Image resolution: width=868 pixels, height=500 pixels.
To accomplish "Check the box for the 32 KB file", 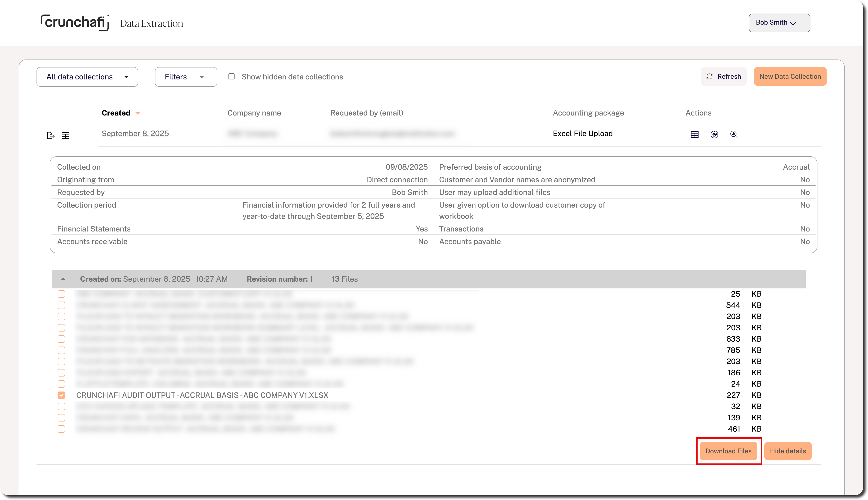I will 61,407.
